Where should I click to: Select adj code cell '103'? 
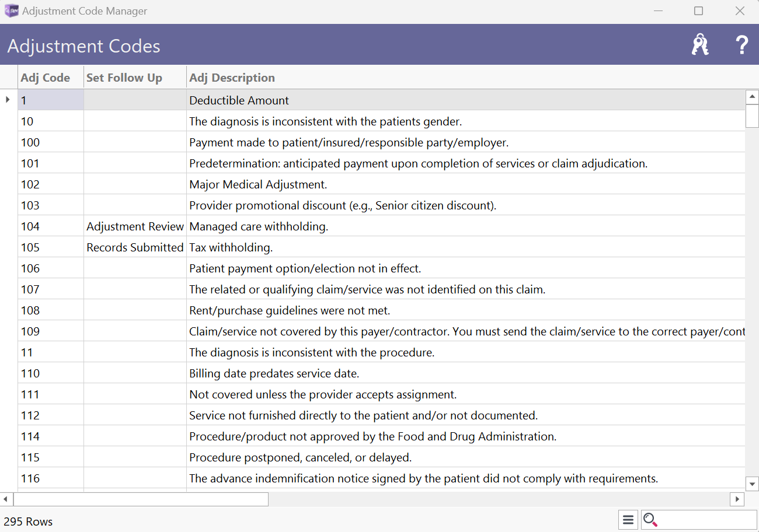point(51,205)
